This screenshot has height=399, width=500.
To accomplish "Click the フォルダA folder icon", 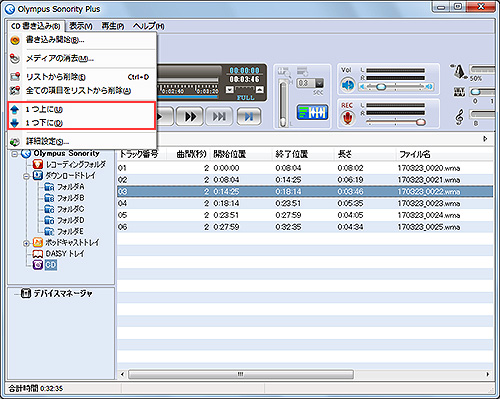I will point(49,187).
